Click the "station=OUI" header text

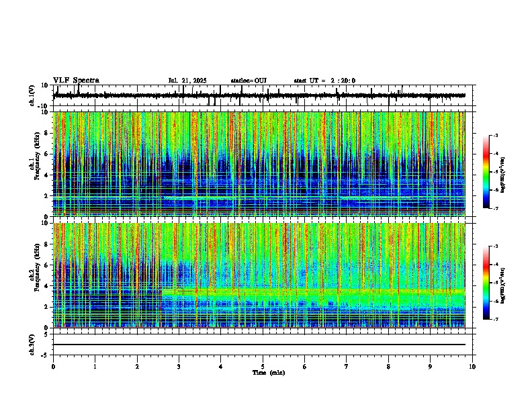(x=249, y=81)
